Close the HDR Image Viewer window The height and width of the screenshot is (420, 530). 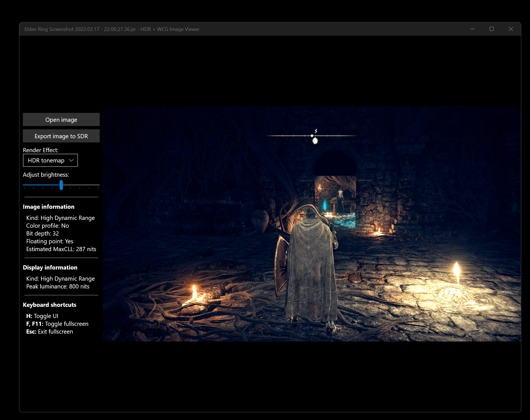[511, 29]
